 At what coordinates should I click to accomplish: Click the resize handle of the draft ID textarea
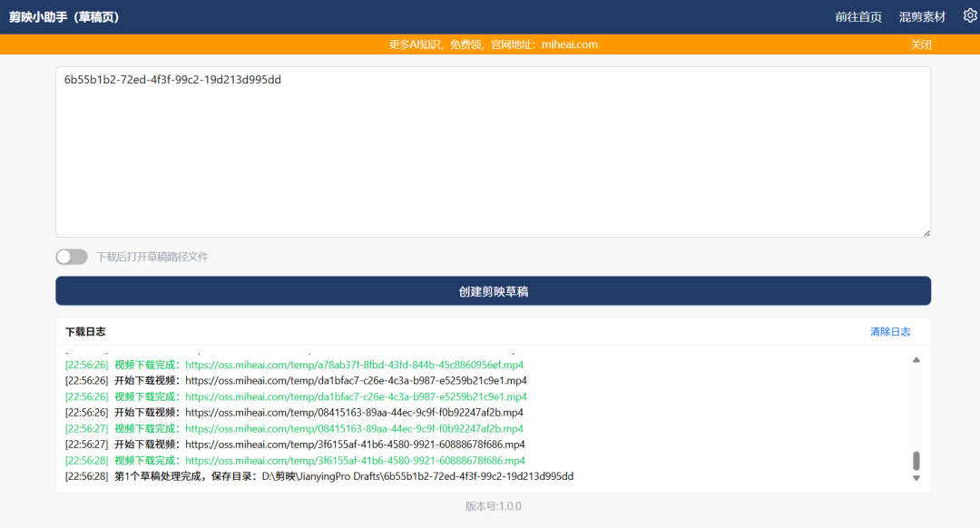click(926, 233)
